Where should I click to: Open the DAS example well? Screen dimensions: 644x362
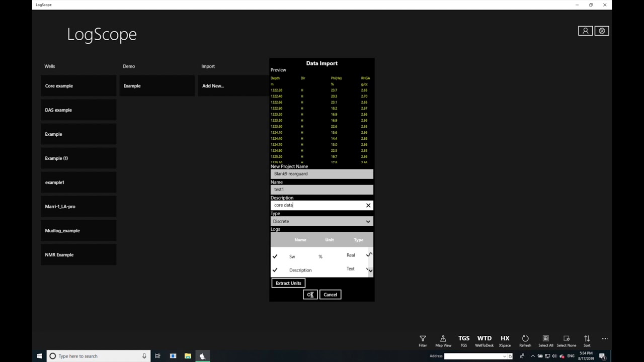78,110
